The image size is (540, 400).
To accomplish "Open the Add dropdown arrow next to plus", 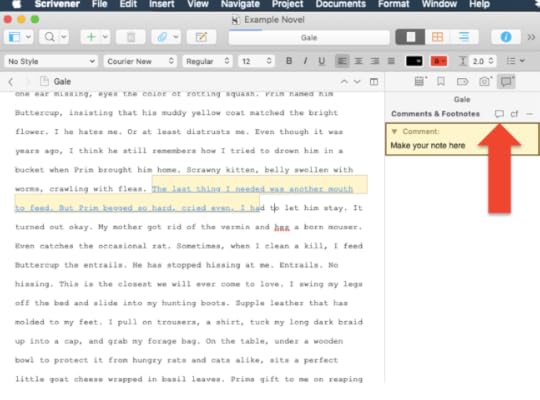I will [105, 37].
